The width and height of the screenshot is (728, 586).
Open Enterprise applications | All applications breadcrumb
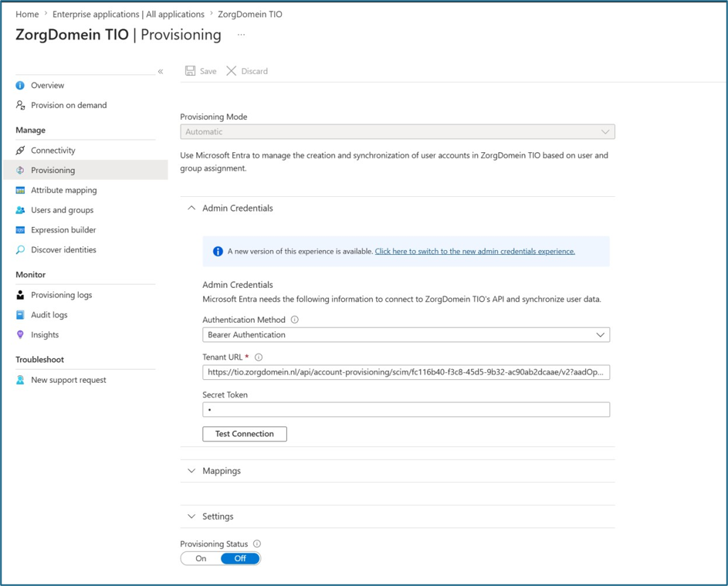[x=128, y=15]
